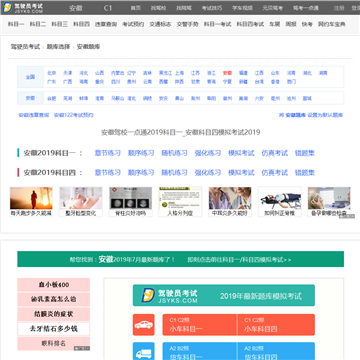Click the orange C1 C2照 小车科目四 button
This screenshot has height=360, width=360.
276,325
